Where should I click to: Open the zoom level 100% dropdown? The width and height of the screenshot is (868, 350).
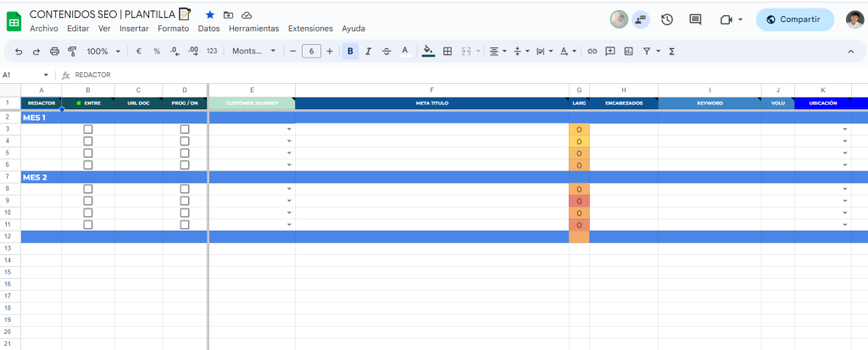[x=103, y=52]
